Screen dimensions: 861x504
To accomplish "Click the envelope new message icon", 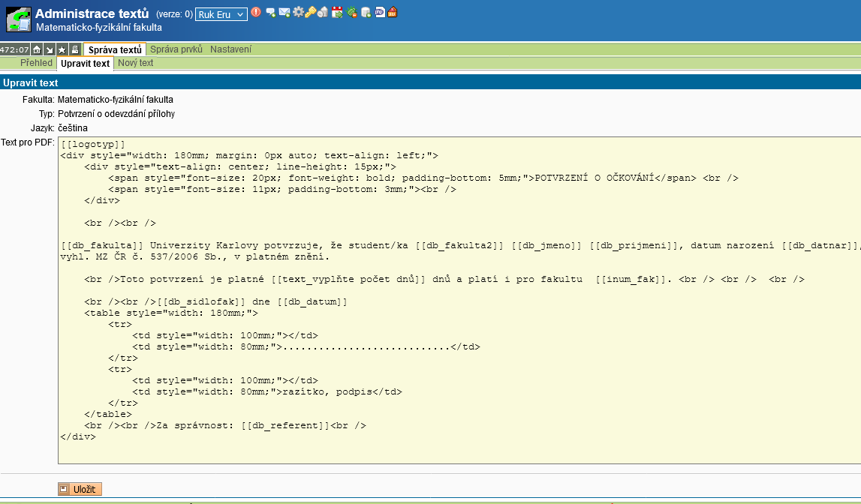I will 284,13.
